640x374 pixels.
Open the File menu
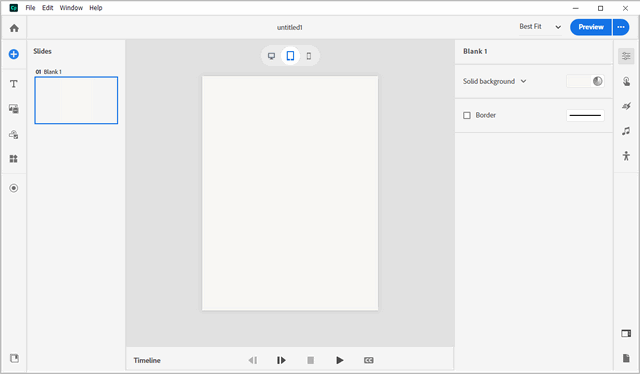point(30,8)
